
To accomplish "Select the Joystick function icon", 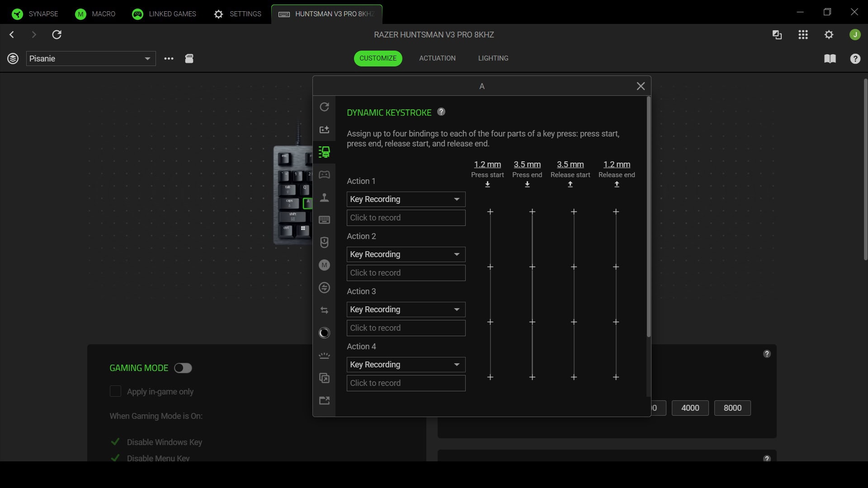I will (x=325, y=197).
